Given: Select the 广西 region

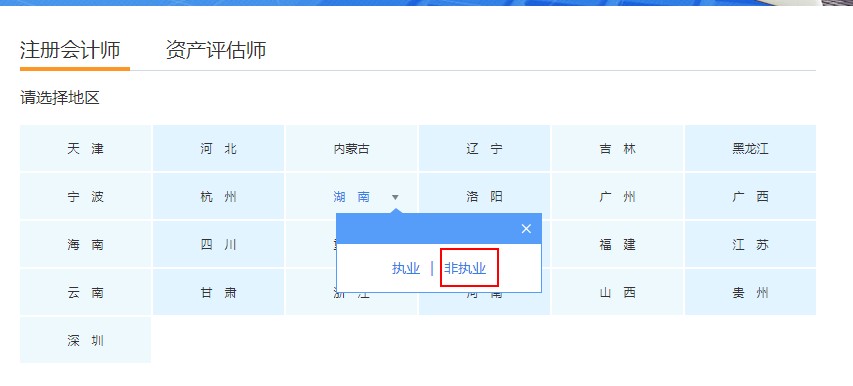Looking at the screenshot, I should (x=750, y=196).
